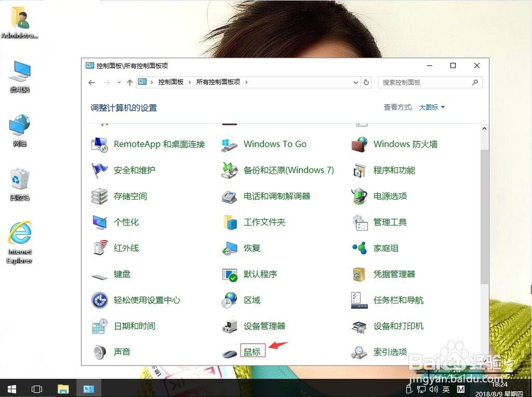Open the 键盘 (Keyboard) settings
Screen dimensions: 532x397
tap(122, 274)
